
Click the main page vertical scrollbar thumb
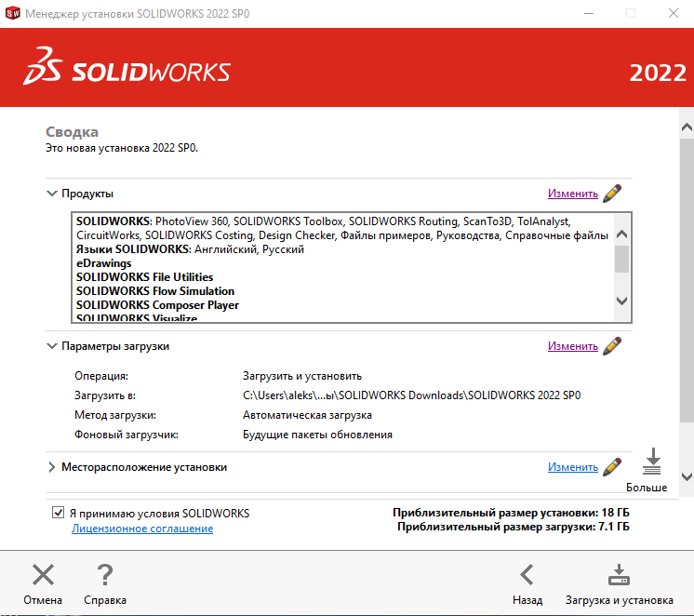click(687, 281)
